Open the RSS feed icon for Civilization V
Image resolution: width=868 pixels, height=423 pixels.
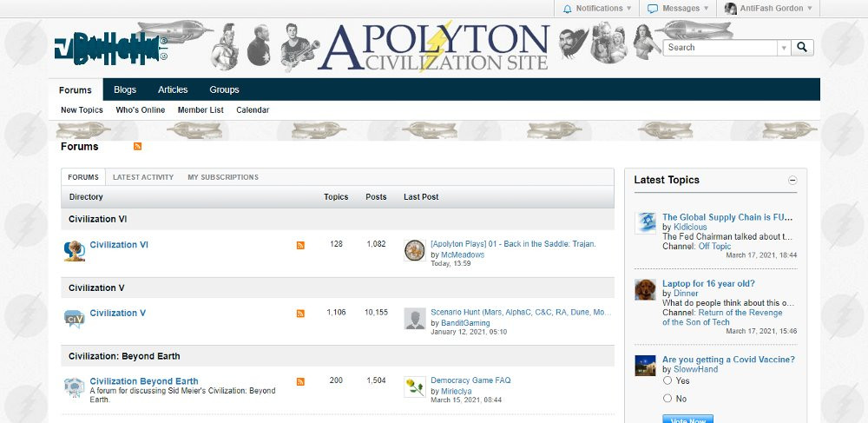point(300,314)
